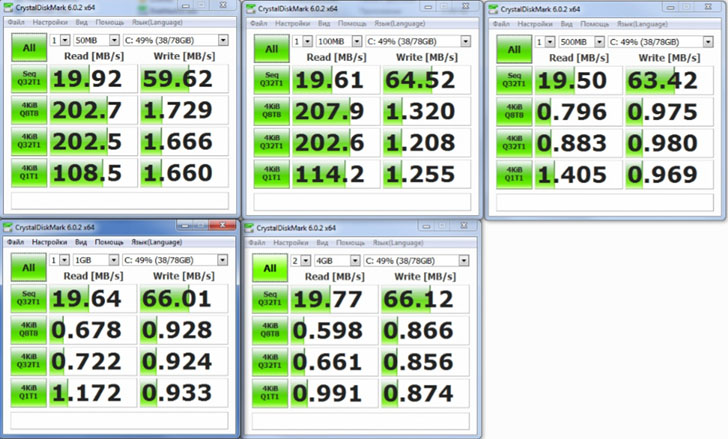Start Seq Q32T1 test in the 50MB window
This screenshot has width=728, height=439.
pyautogui.click(x=29, y=78)
